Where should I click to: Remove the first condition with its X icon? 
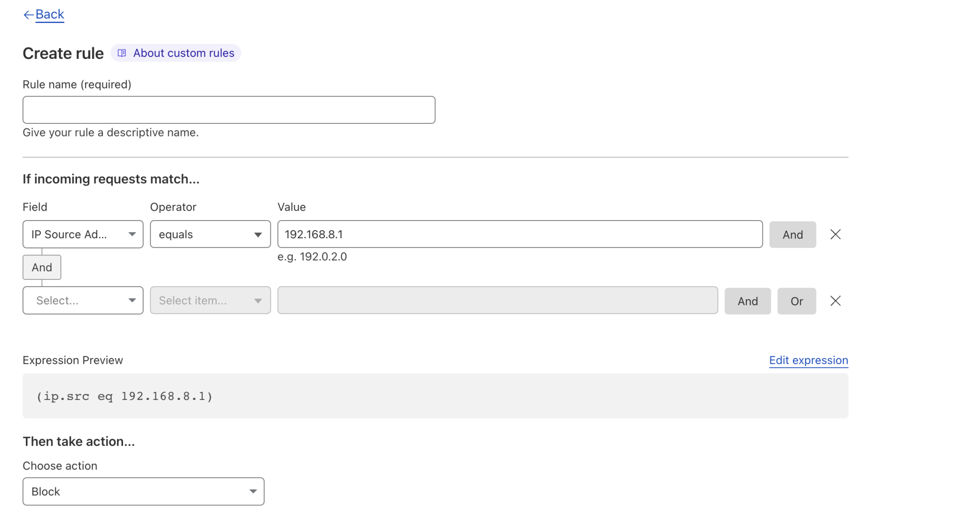pyautogui.click(x=835, y=234)
